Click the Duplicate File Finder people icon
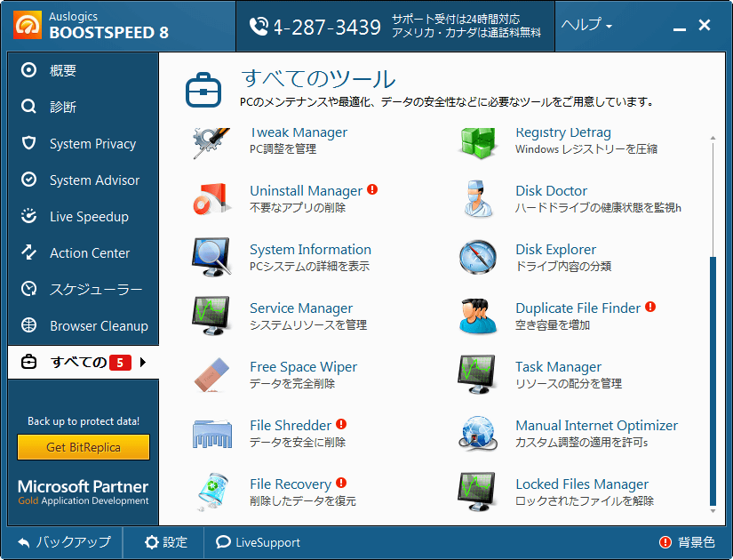This screenshot has height=560, width=733. pos(477,316)
